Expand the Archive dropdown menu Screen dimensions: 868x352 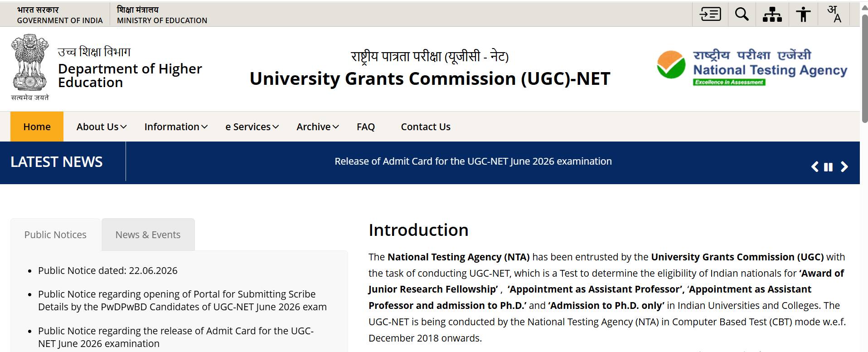tap(318, 127)
